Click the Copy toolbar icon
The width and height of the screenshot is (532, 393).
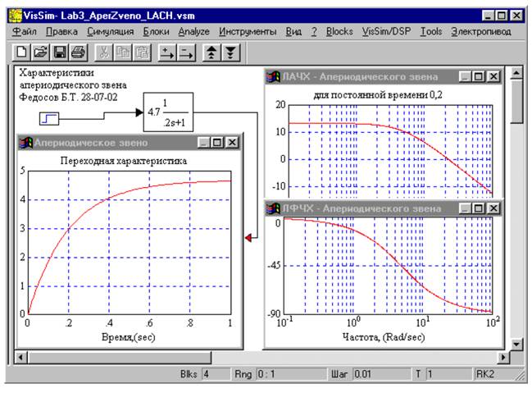click(x=123, y=53)
